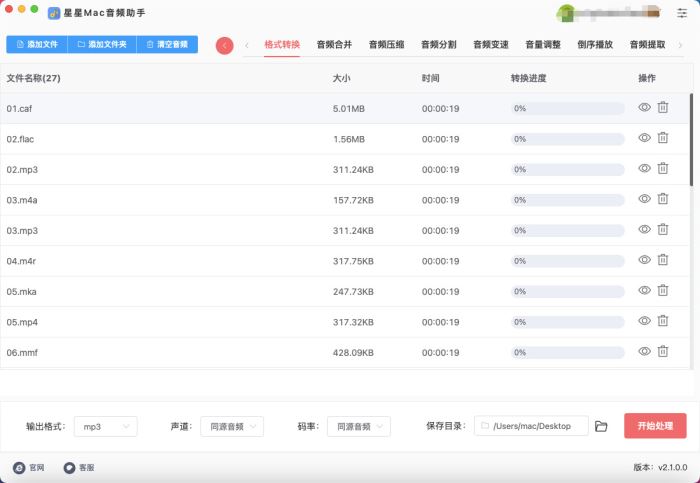Click the 大小 column header
Screen dimensions: 700x483
tap(342, 78)
